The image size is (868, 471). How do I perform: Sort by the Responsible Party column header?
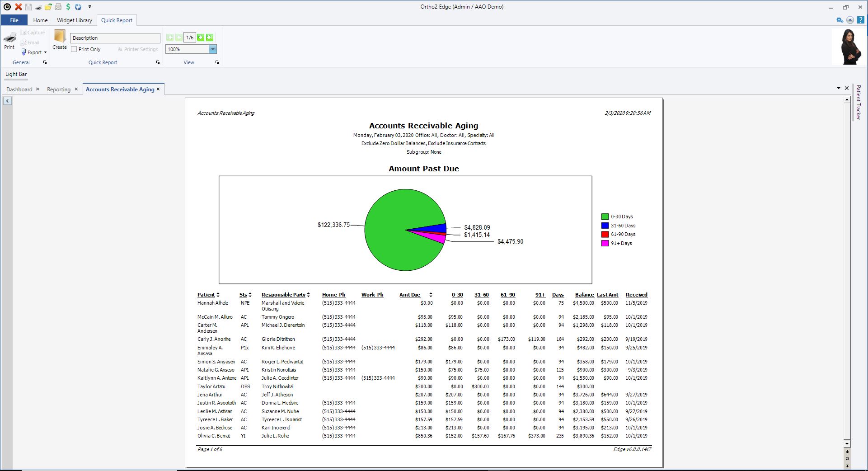pos(286,295)
